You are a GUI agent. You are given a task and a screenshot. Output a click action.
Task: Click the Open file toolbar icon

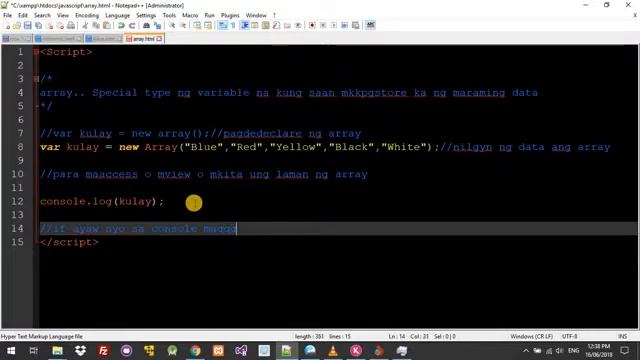[x=17, y=25]
